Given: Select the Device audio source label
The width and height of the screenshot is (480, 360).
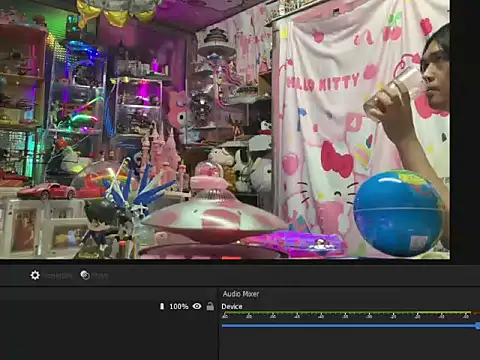Looking at the screenshot, I should 232,306.
